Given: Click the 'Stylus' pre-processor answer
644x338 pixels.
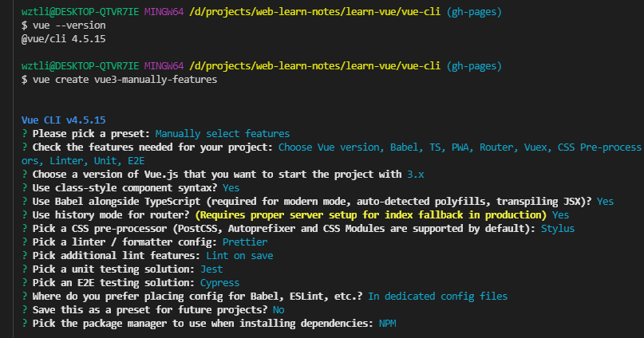Looking at the screenshot, I should (557, 229).
